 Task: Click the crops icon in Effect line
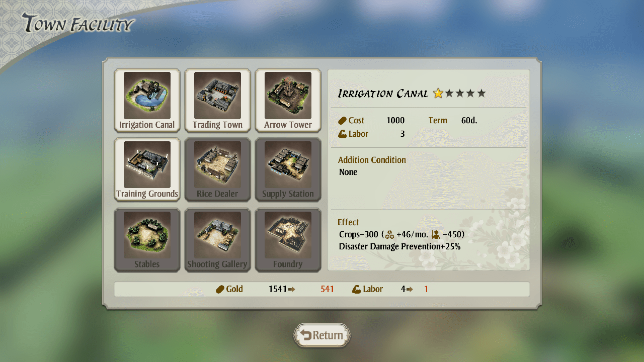coord(389,234)
